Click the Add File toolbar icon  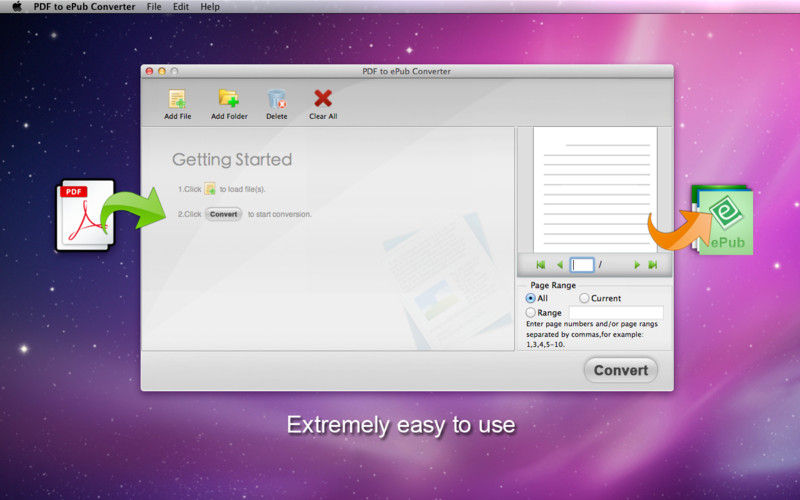[177, 99]
